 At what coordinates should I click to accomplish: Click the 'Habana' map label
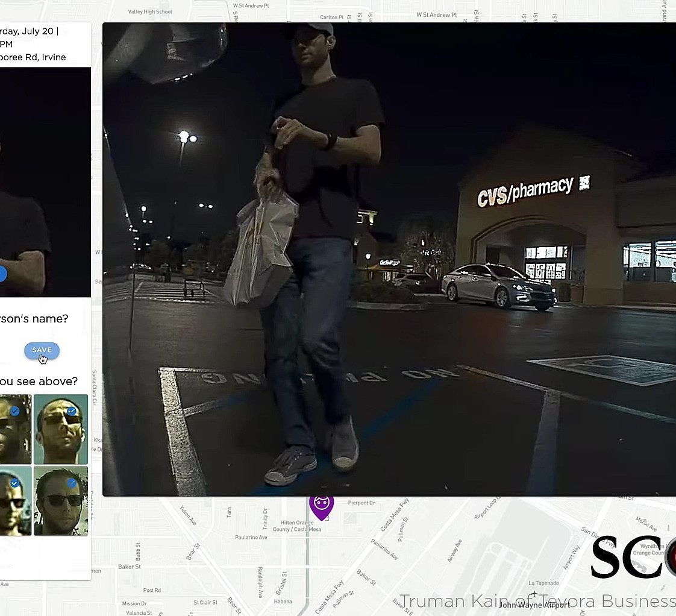[283, 602]
